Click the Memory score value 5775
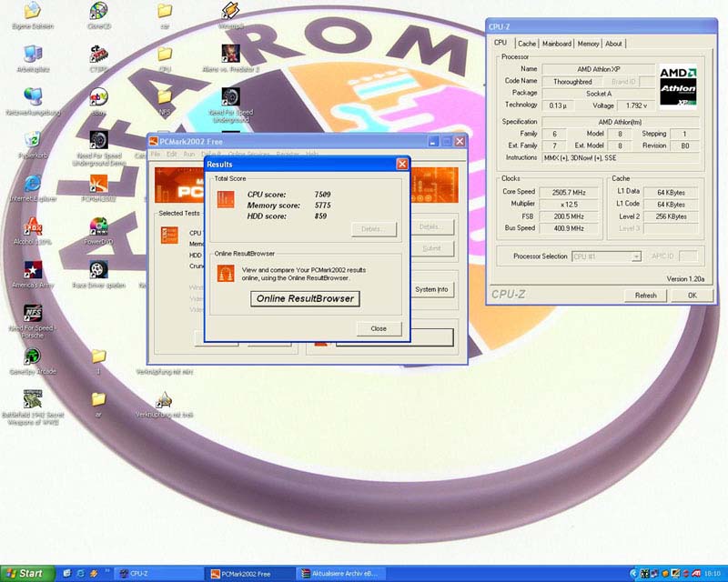The image size is (728, 582). coord(322,206)
